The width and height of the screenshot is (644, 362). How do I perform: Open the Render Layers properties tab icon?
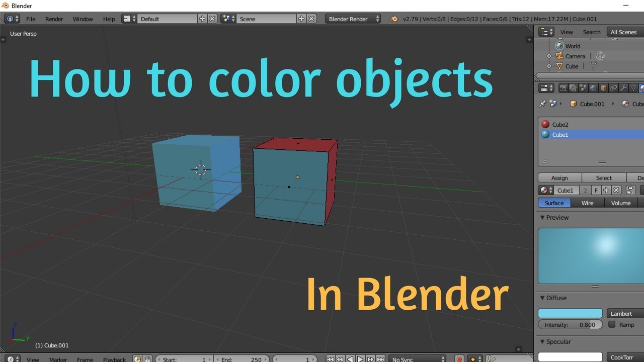[x=573, y=88]
